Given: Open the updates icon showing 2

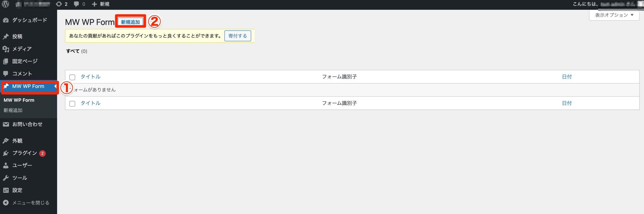Looking at the screenshot, I should pyautogui.click(x=62, y=4).
